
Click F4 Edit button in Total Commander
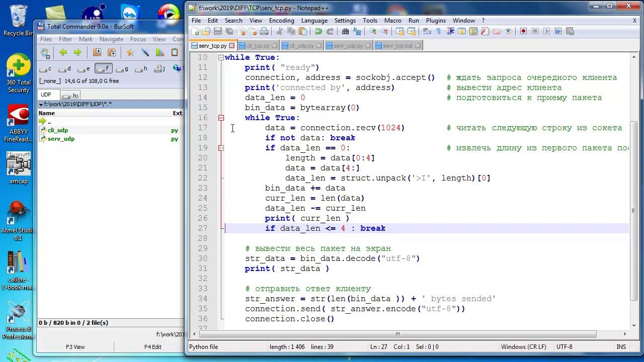(x=152, y=347)
